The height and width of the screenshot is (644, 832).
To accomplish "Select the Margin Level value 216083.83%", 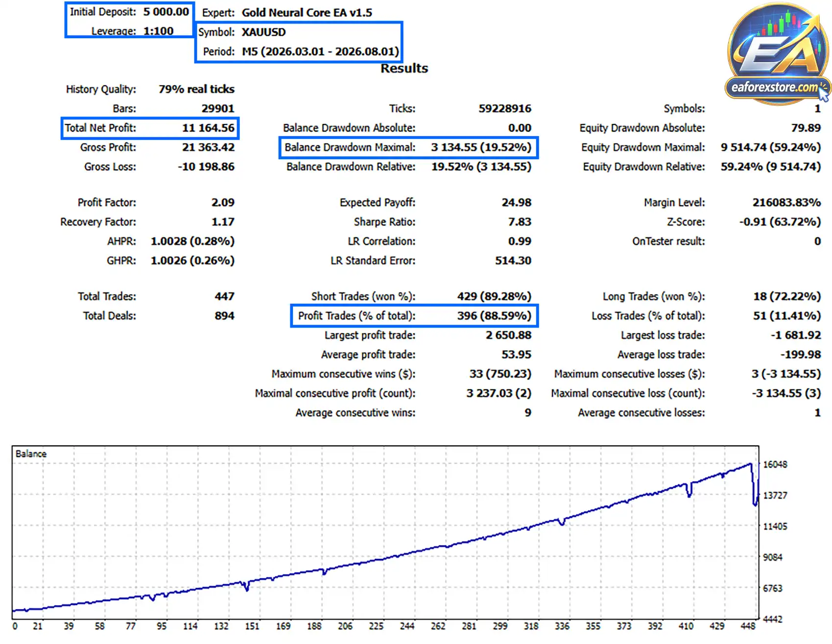I will [x=786, y=202].
